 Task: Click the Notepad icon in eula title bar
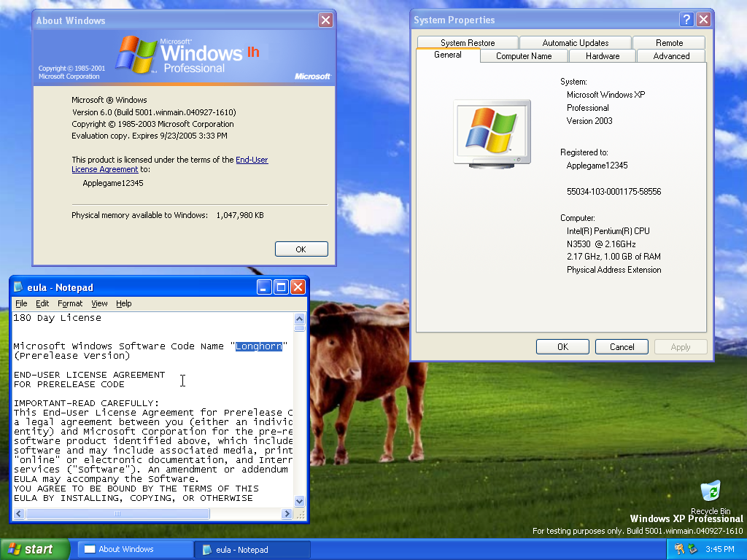[x=18, y=287]
